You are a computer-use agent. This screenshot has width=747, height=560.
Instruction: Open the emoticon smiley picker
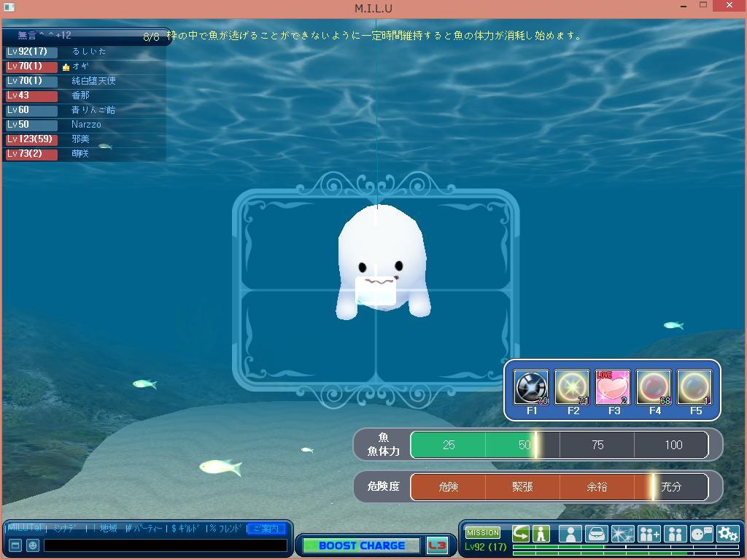(x=32, y=545)
